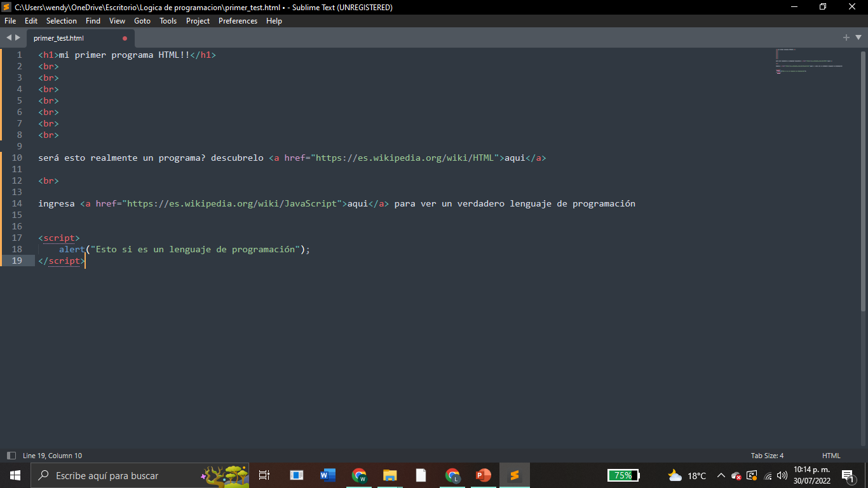Image resolution: width=868 pixels, height=488 pixels.
Task: Open Microsoft Word from the taskbar
Action: pos(328,475)
